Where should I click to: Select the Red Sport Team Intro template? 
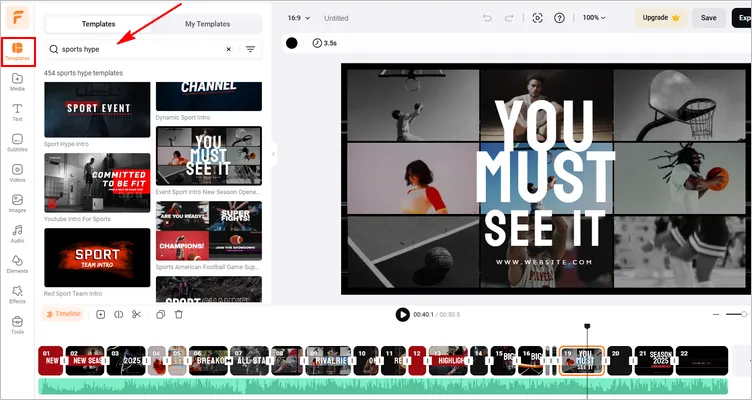(x=97, y=258)
